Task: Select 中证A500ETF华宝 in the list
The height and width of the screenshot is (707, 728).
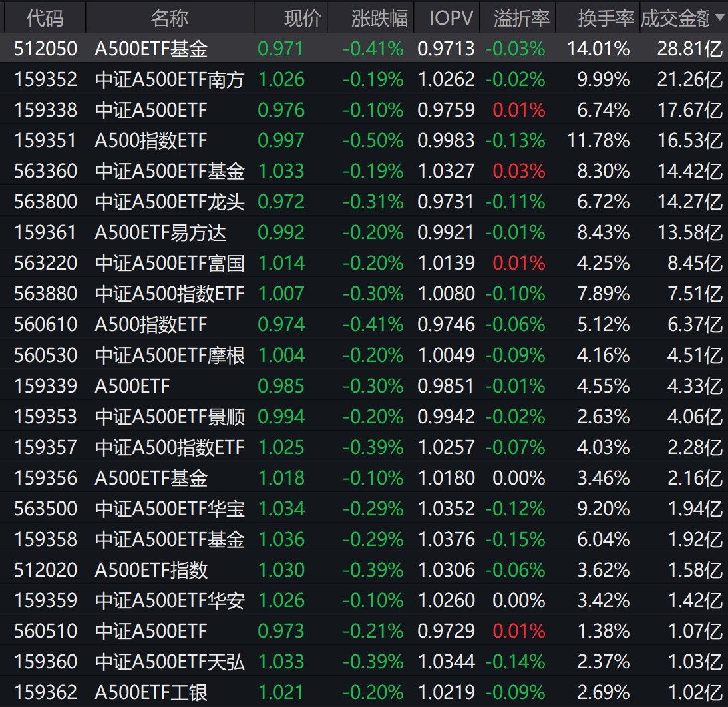Action: tap(170, 509)
